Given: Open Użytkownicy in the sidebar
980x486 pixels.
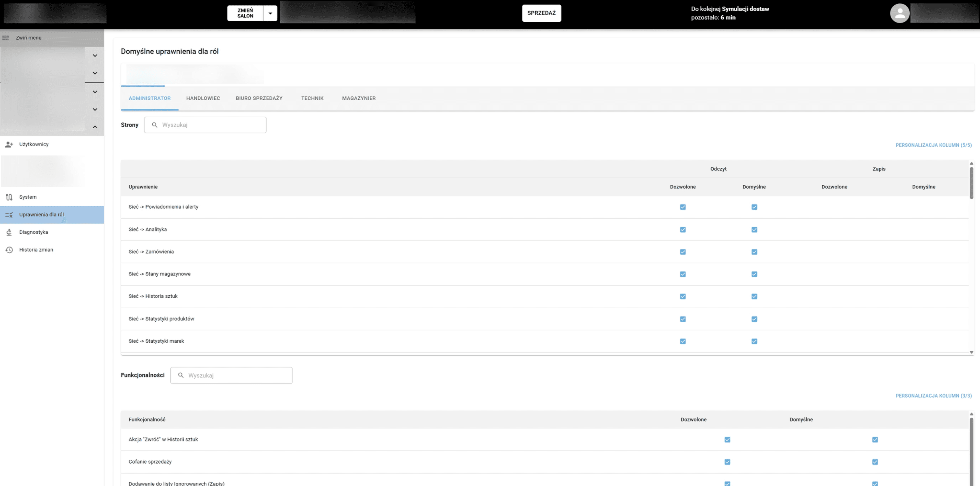Looking at the screenshot, I should point(52,144).
